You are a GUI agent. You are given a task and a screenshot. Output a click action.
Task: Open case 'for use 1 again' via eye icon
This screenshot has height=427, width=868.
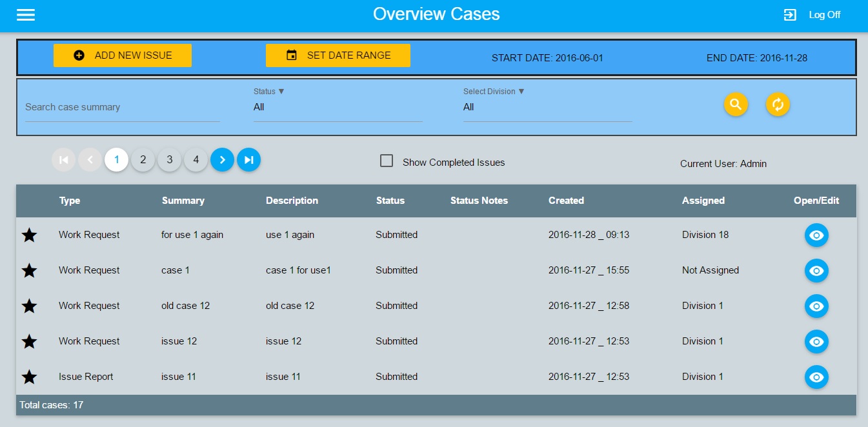(816, 235)
